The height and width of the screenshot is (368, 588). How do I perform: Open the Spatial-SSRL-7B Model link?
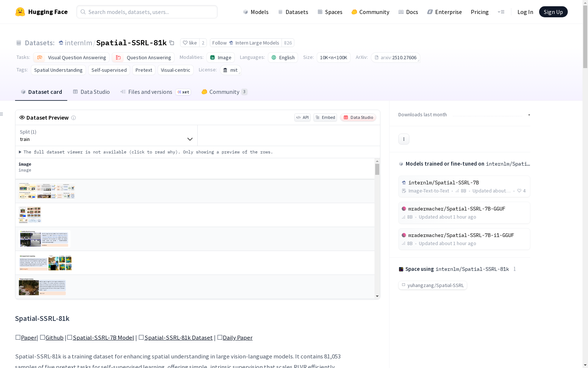pos(103,337)
